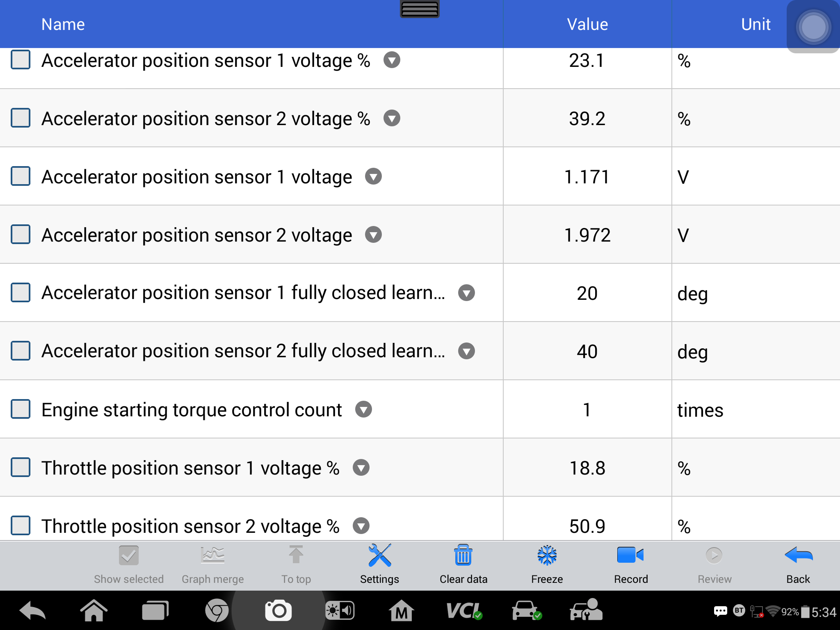This screenshot has height=630, width=840.
Task: Tap the Name column header
Action: click(x=63, y=24)
